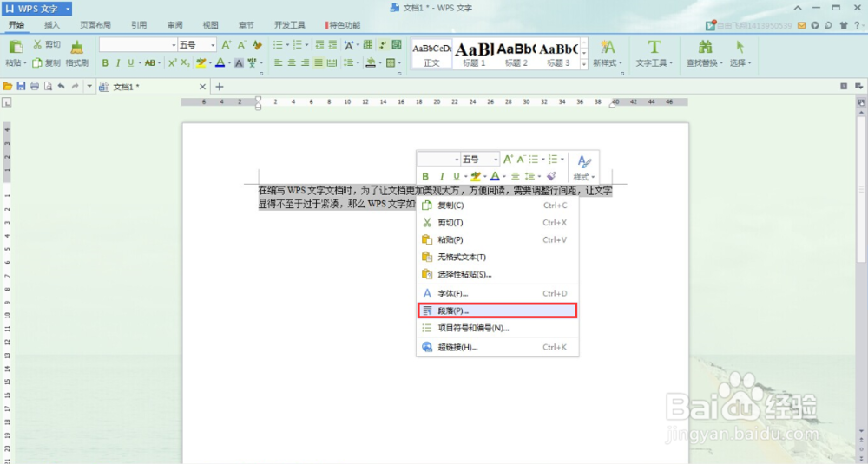Click the 剪切 cut button in ribbon
This screenshot has height=464, width=868.
[x=47, y=45]
